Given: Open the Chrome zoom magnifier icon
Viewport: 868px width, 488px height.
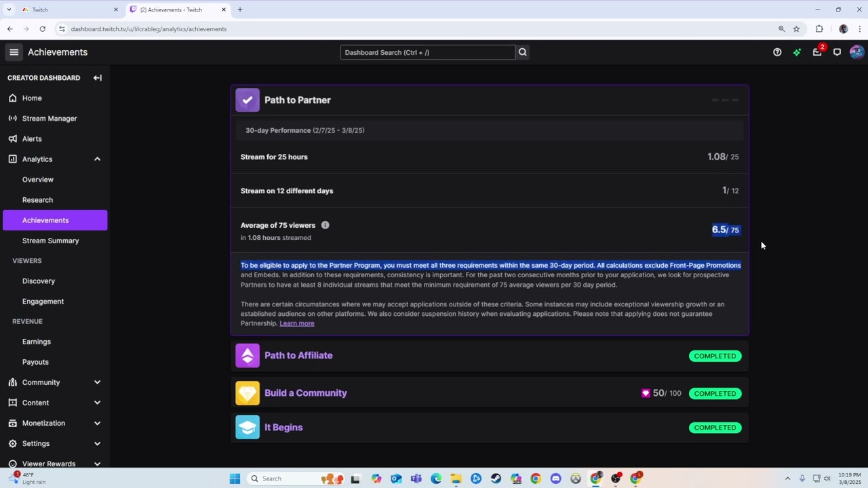Looking at the screenshot, I should (782, 29).
